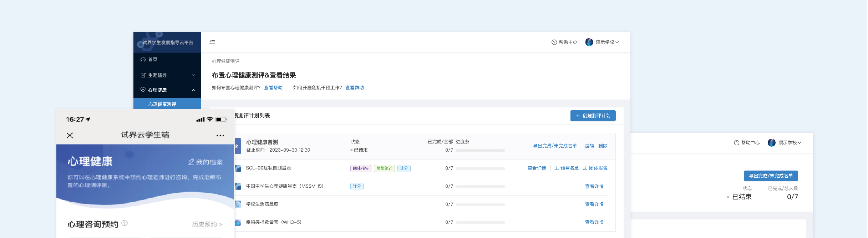Open the three-dot more menu on mobile
Screen dimensions: 868x238
coord(220,136)
